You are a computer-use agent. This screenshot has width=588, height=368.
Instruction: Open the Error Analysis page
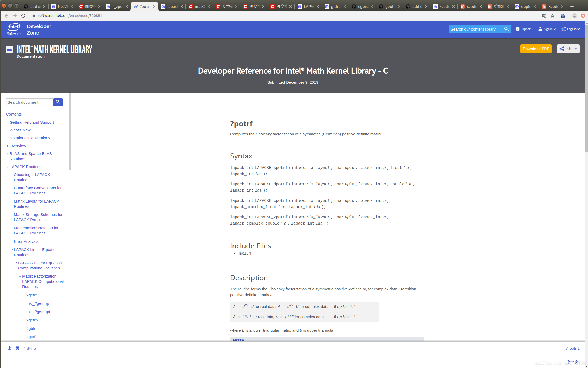[x=26, y=241]
